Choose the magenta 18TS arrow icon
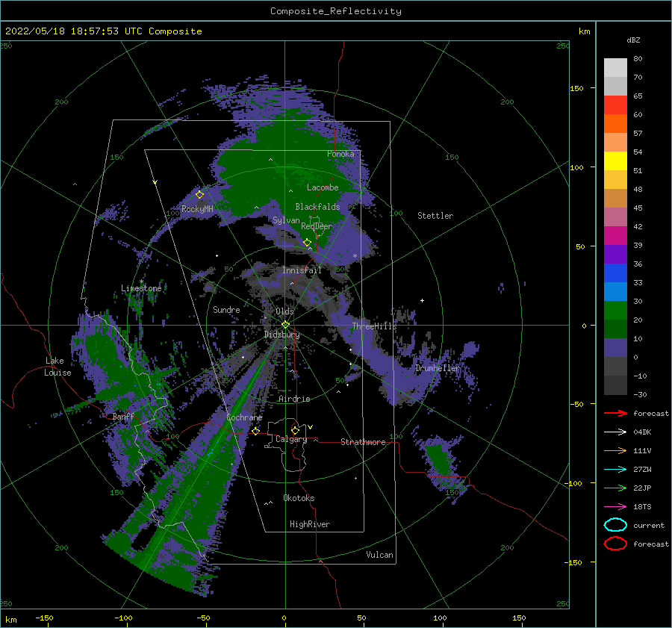This screenshot has width=672, height=628. point(615,507)
